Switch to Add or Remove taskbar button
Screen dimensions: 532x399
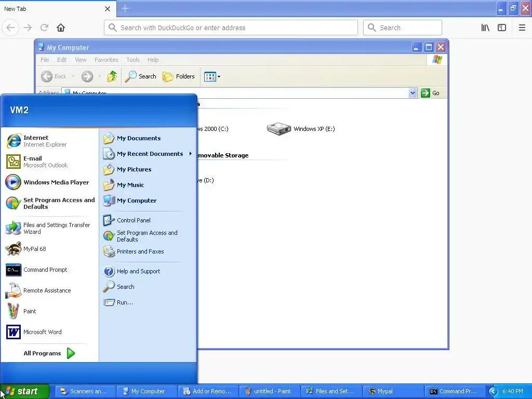tap(208, 391)
